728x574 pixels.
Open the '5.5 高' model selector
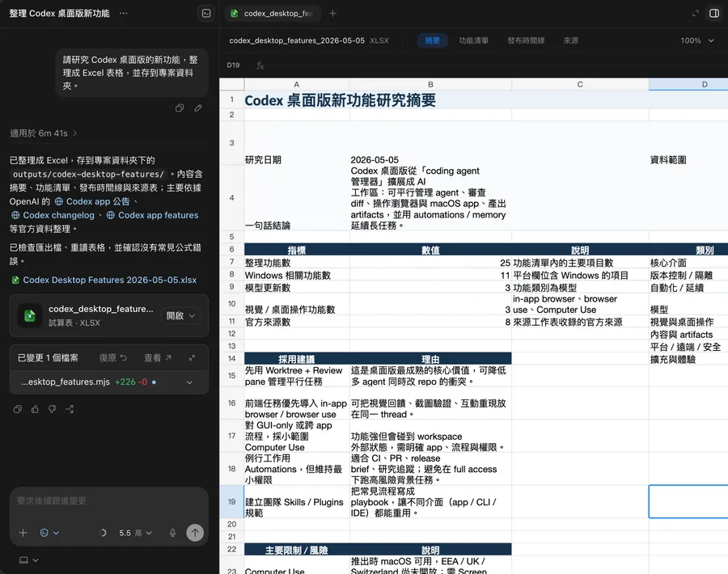135,533
